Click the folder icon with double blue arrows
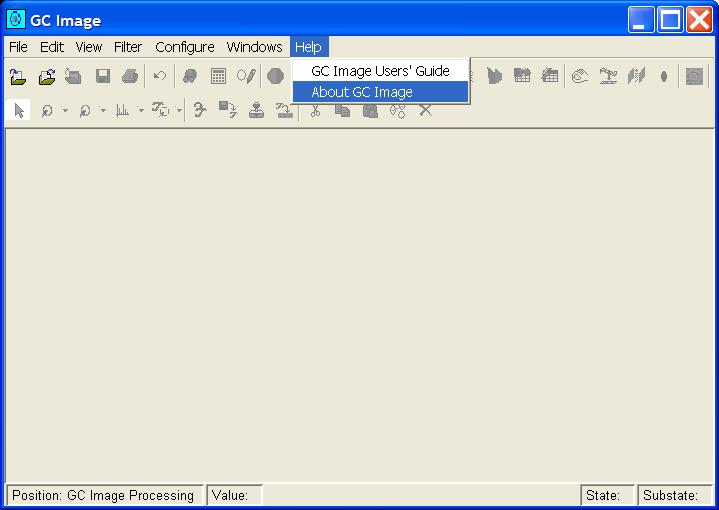Viewport: 719px width, 510px height. click(47, 76)
